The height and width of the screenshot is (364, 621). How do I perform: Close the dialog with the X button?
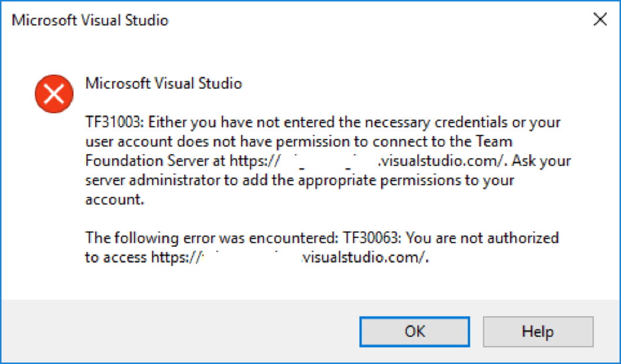[x=600, y=20]
